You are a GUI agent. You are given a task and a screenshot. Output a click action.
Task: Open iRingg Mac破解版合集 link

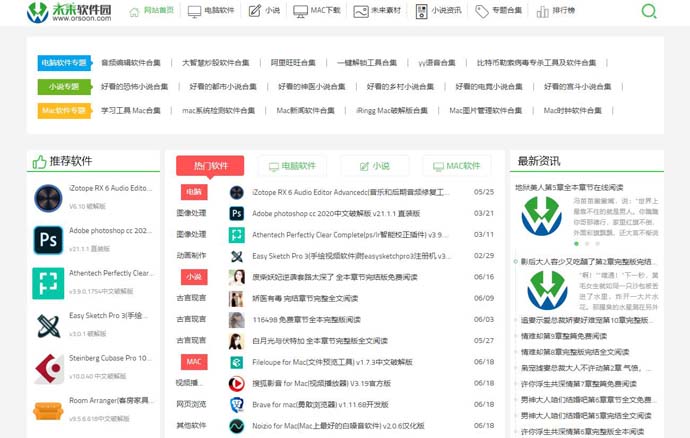pos(392,110)
